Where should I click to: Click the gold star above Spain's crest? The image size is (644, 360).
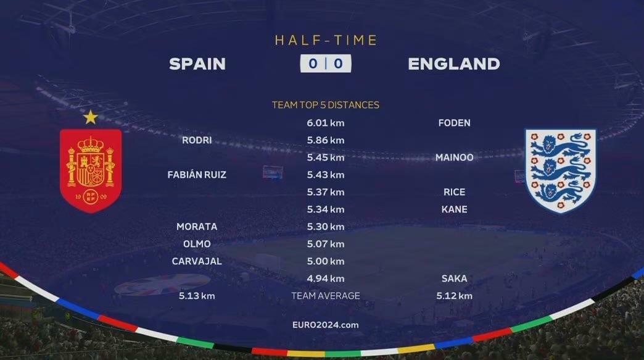[91, 117]
